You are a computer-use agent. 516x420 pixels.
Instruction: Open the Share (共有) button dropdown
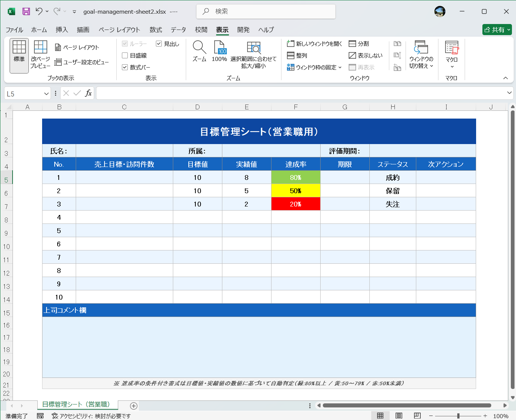509,30
